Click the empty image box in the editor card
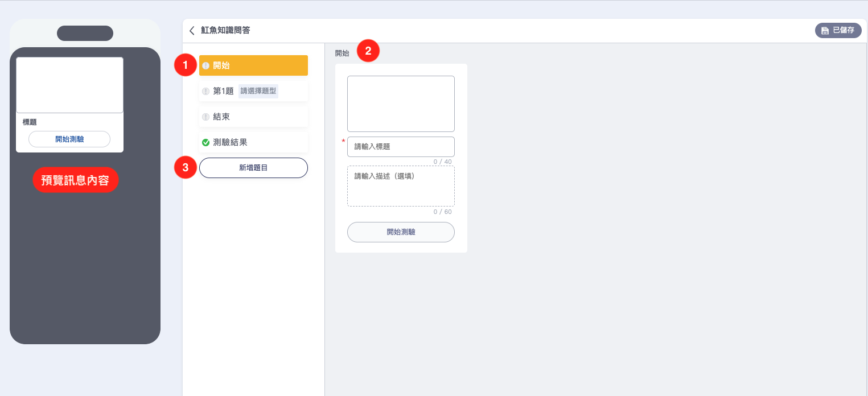868x396 pixels. [401, 104]
